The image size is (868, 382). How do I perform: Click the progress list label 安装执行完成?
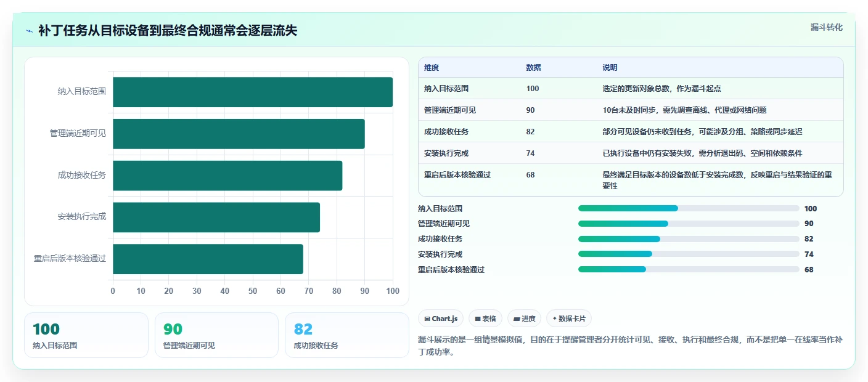coord(440,254)
